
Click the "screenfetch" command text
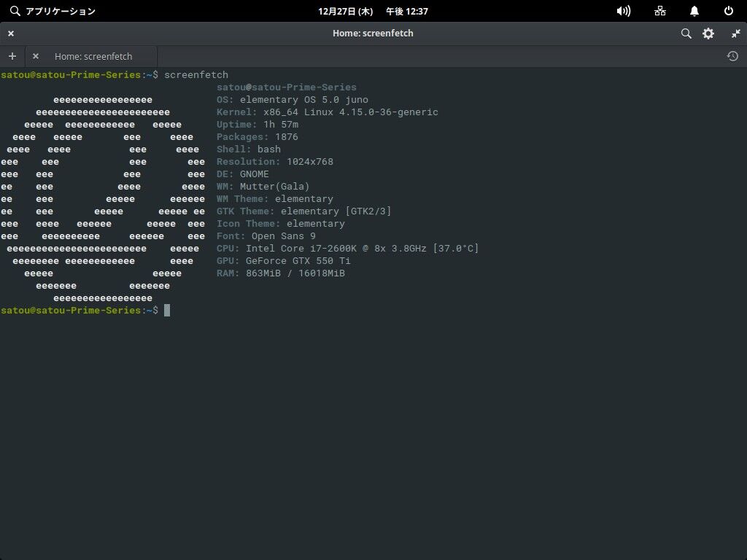[196, 75]
